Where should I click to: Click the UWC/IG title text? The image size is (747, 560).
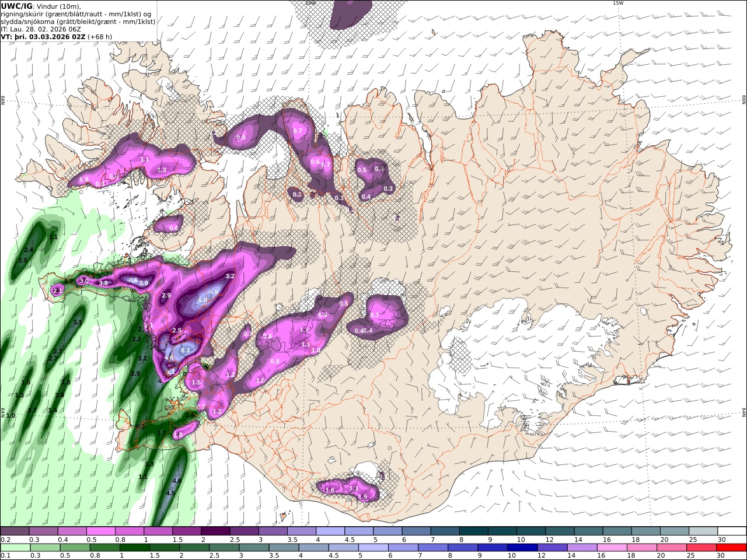tap(16, 6)
